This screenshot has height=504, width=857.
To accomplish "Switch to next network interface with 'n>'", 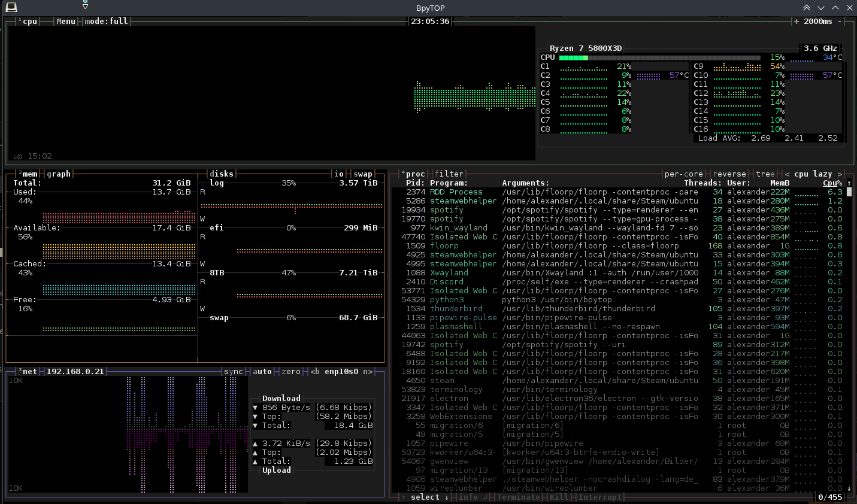I will [367, 372].
